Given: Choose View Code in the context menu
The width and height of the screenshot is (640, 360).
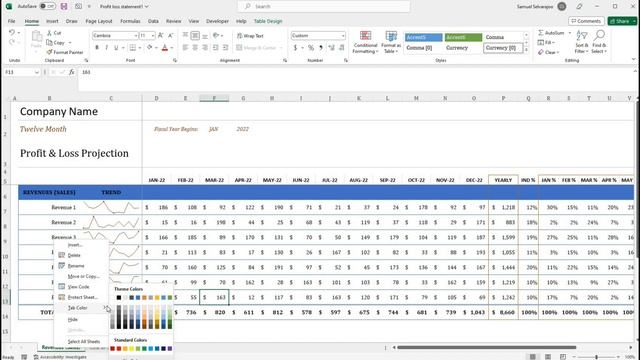Looking at the screenshot, I should (78, 287).
